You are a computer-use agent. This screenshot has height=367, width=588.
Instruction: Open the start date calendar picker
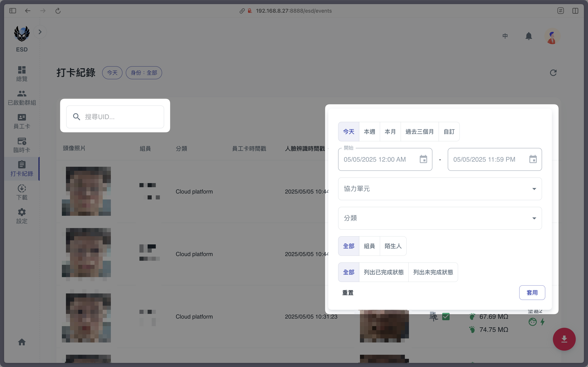(423, 159)
